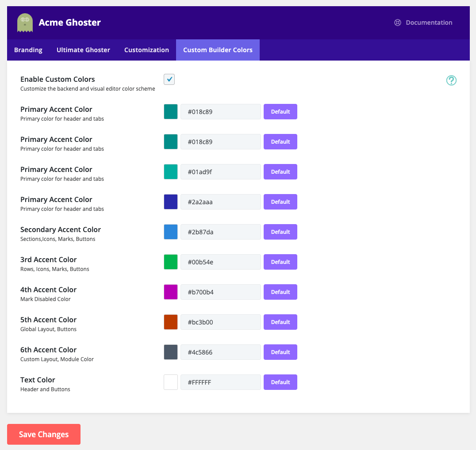Screen dimensions: 476x450
Task: Open the 4th Accent Color magenta swatch
Action: [171, 292]
